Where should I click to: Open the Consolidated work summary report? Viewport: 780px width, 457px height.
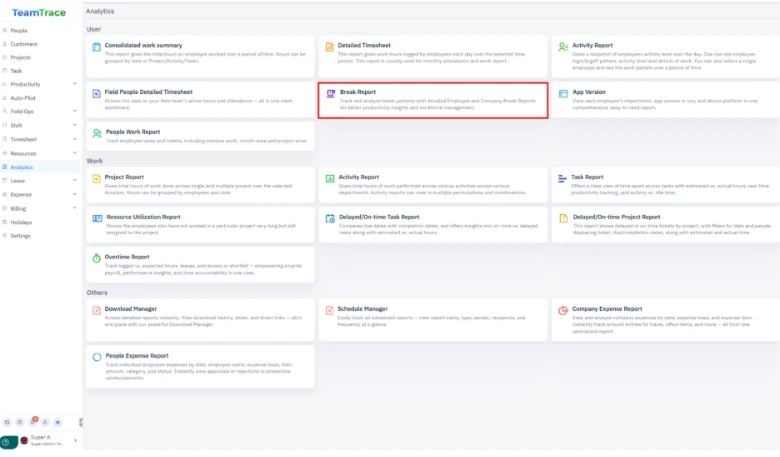point(144,46)
